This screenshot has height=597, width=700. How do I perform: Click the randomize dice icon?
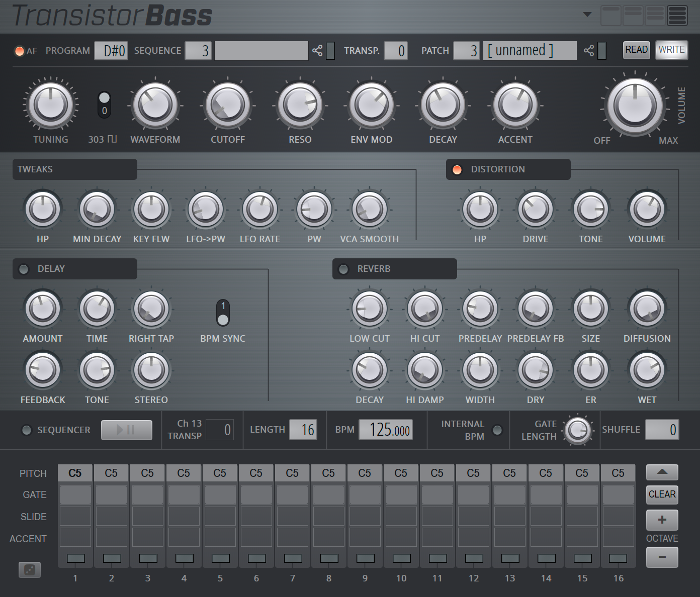click(30, 570)
